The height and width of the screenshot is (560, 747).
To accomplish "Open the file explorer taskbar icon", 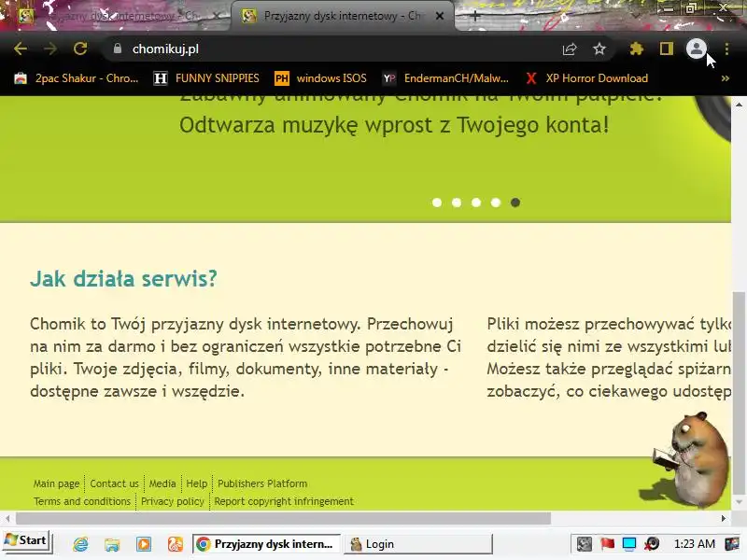I will coord(112,544).
